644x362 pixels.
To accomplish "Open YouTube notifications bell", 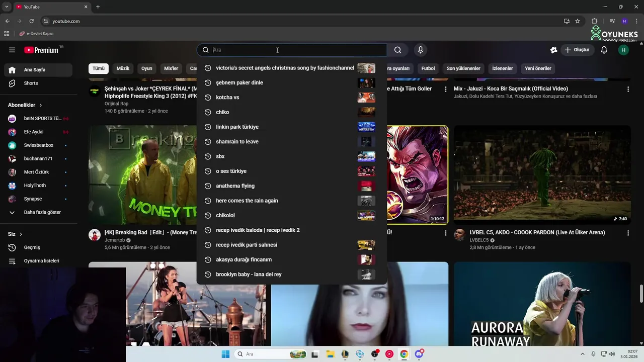I will pos(604,50).
